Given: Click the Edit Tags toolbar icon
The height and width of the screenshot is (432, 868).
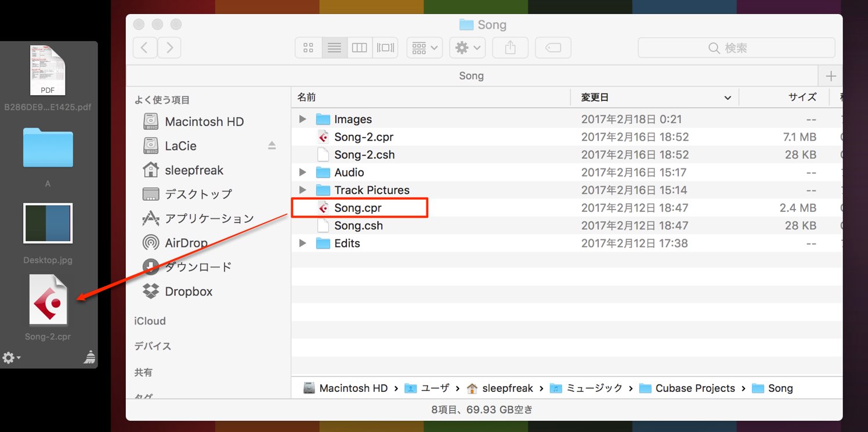Looking at the screenshot, I should pos(553,48).
